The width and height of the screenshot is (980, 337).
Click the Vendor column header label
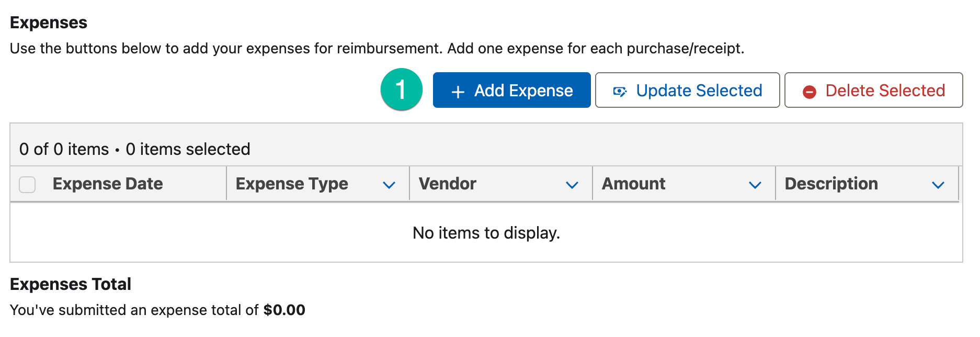(448, 184)
